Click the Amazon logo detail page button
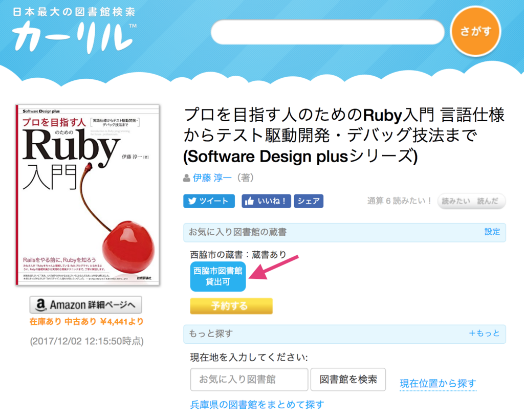Image resolution: width=524 pixels, height=420 pixels. pyautogui.click(x=86, y=305)
